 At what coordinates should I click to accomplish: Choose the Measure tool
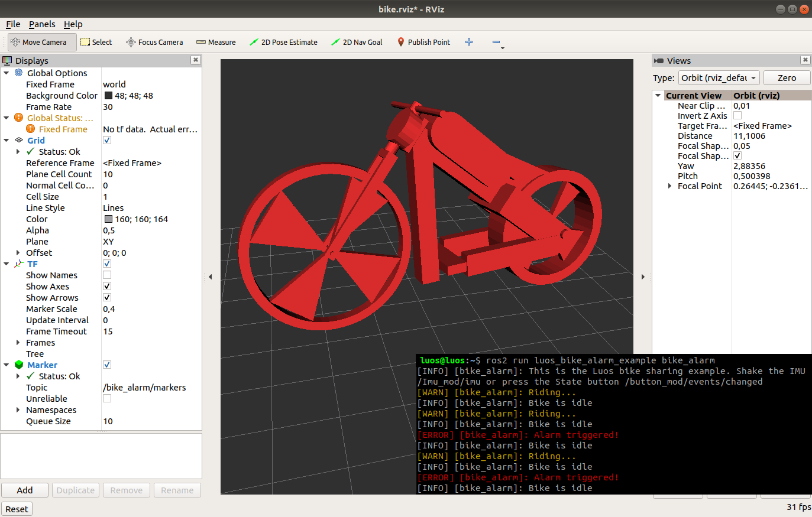tap(216, 42)
